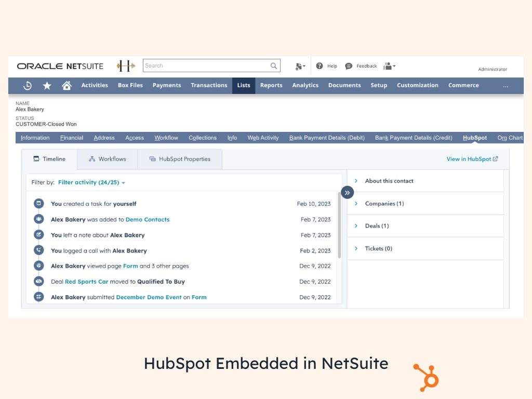The width and height of the screenshot is (532, 399).
Task: Collapse sidebar with double-chevron button
Action: (x=347, y=192)
